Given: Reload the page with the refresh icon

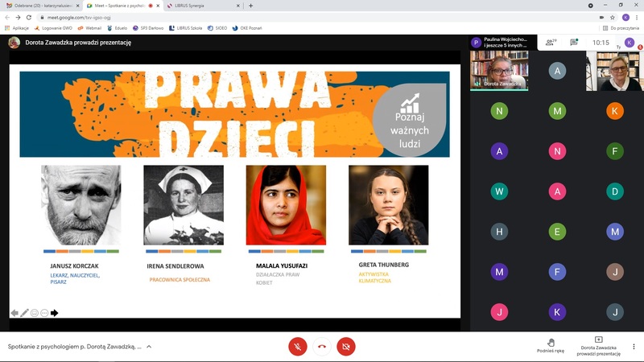Looking at the screenshot, I should (x=29, y=17).
